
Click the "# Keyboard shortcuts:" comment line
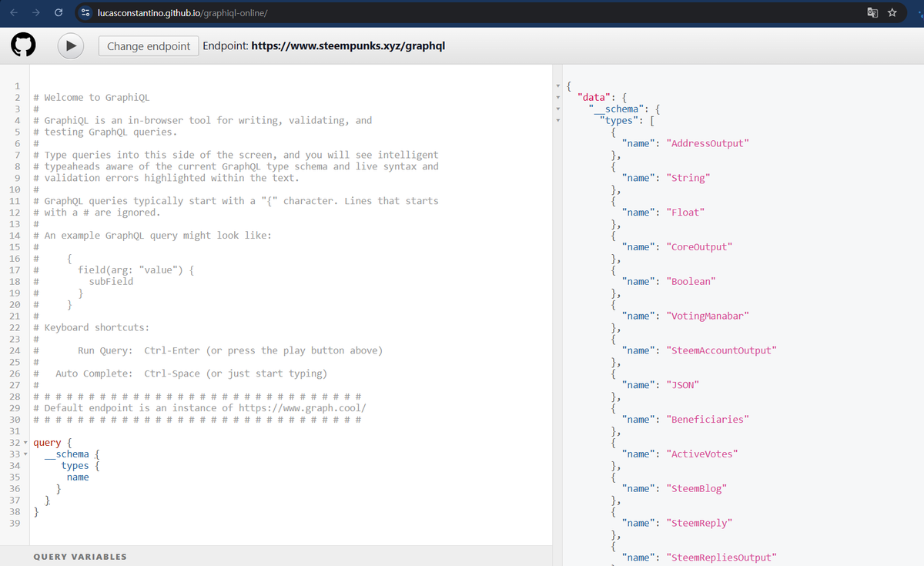(x=92, y=327)
